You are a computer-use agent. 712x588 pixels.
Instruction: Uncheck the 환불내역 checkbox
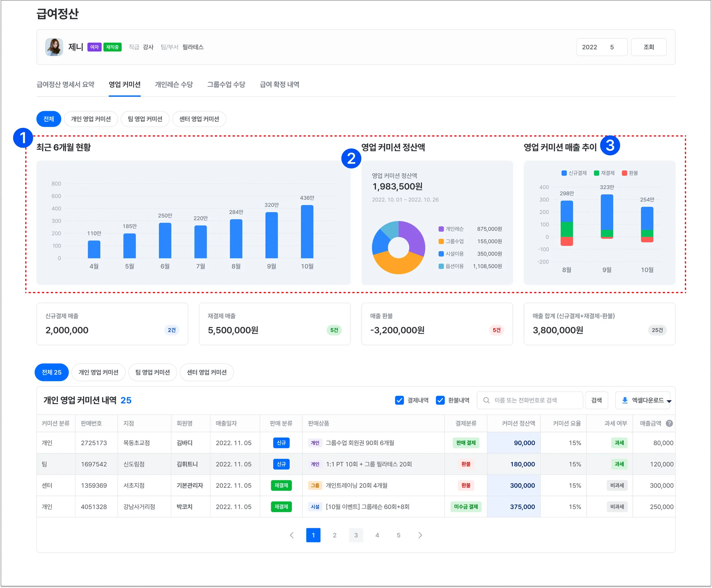[440, 400]
